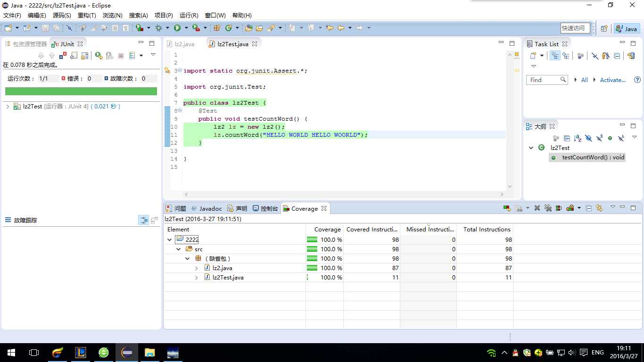Click the New Java Package icon
This screenshot has height=362, width=644.
[x=217, y=28]
